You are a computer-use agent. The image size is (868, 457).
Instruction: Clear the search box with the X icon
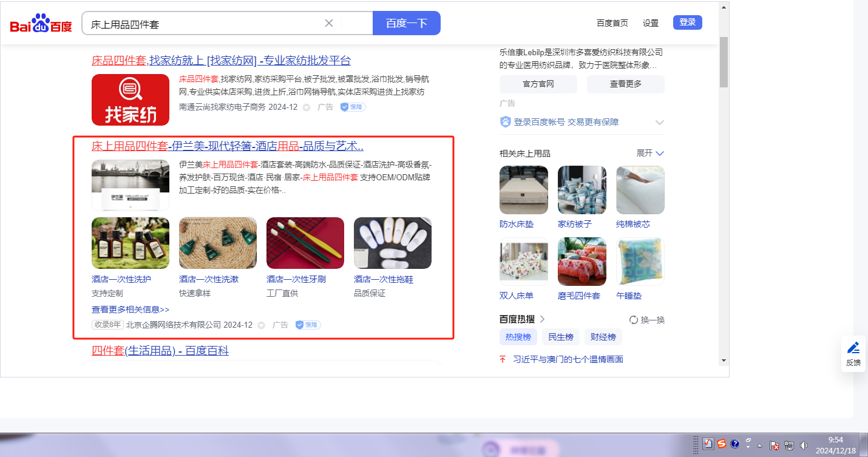(x=329, y=23)
